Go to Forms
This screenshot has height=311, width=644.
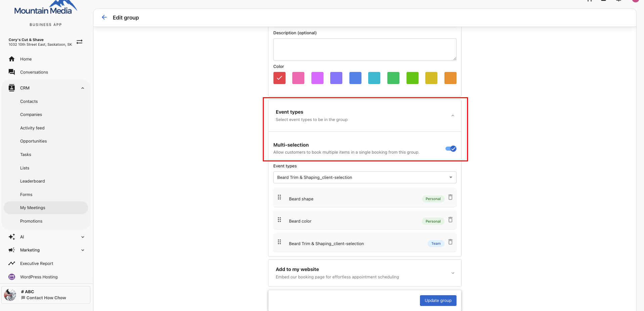click(26, 195)
